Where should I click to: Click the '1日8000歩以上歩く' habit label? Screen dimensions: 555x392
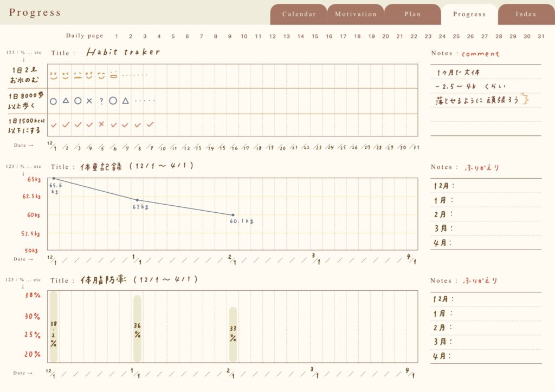[26, 100]
